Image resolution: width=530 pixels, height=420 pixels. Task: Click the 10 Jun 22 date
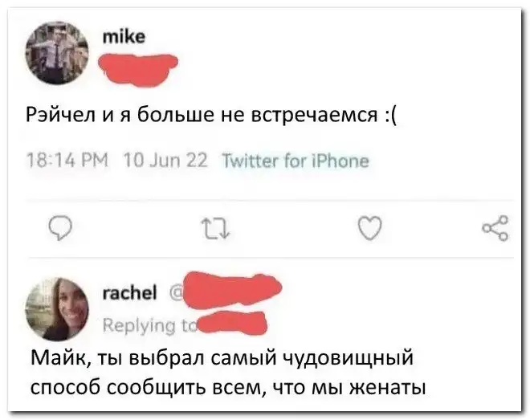[x=167, y=161]
